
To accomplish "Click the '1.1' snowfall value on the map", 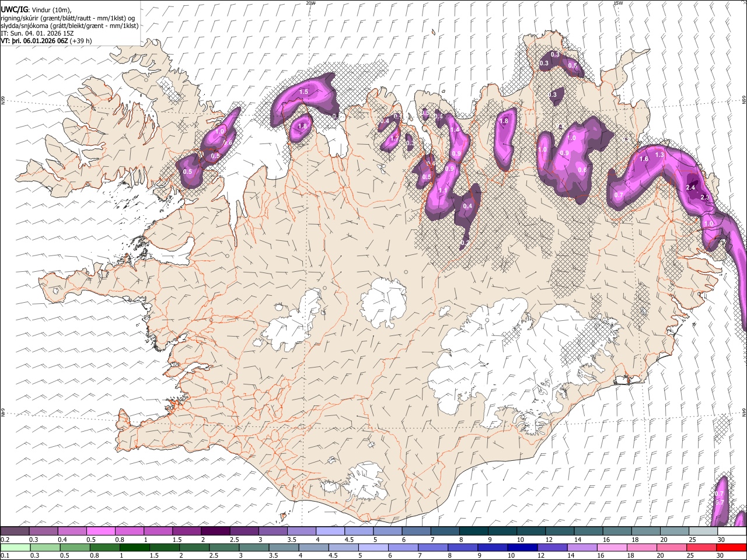I will tap(443, 190).
